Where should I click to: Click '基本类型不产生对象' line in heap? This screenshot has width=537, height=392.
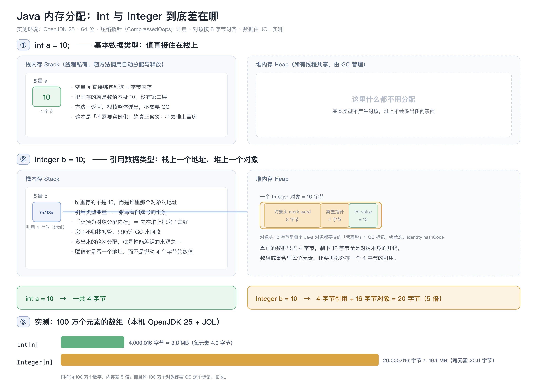(x=383, y=111)
